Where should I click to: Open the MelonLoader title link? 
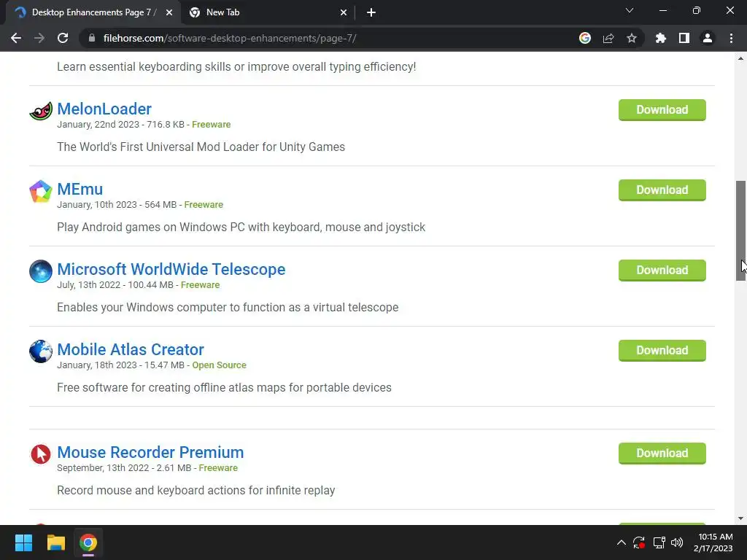tap(104, 109)
